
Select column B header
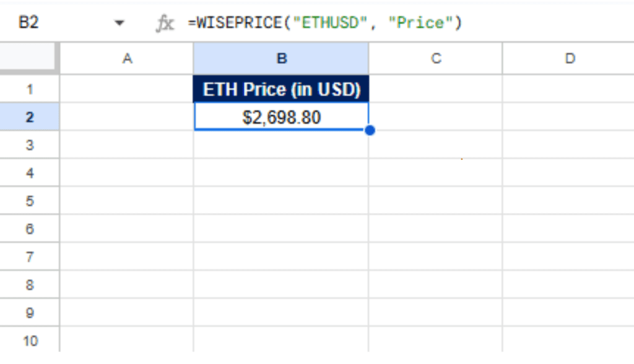pyautogui.click(x=281, y=59)
